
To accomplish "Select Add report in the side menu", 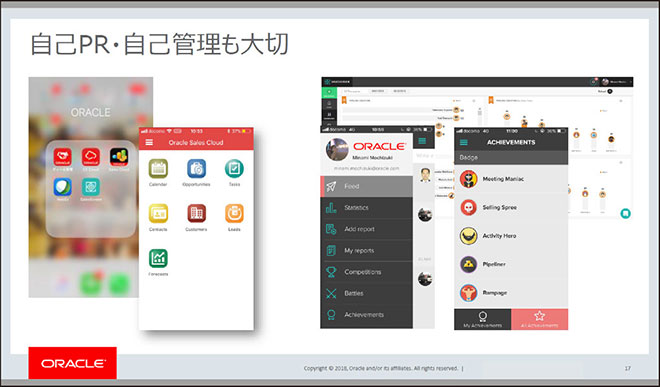I will 367,229.
